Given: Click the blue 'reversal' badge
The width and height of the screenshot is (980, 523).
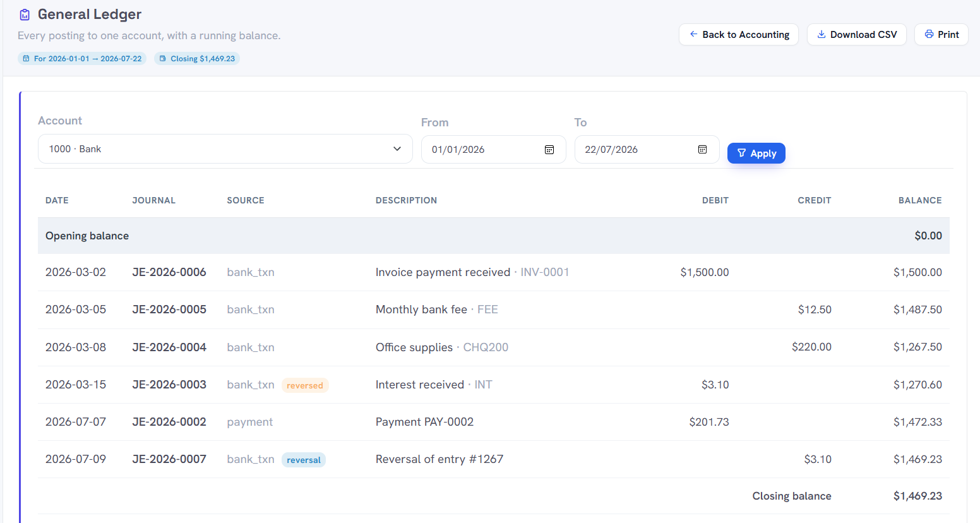Looking at the screenshot, I should 304,460.
